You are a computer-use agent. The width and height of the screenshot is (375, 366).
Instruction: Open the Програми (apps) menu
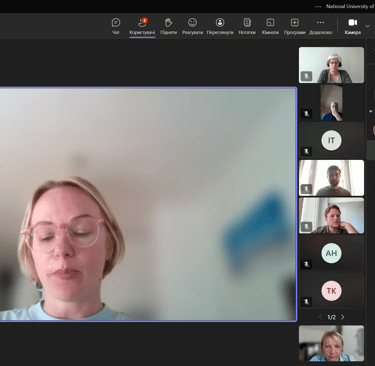(x=295, y=26)
